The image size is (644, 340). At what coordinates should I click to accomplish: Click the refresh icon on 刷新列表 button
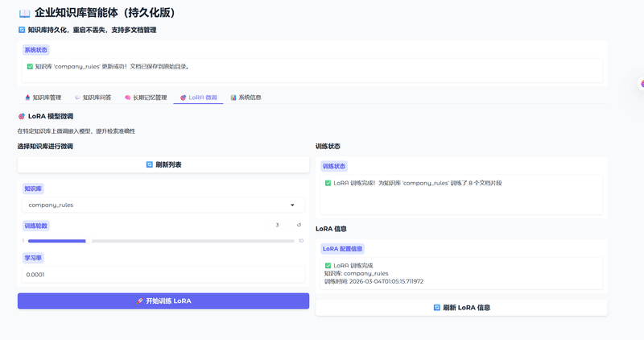[149, 164]
